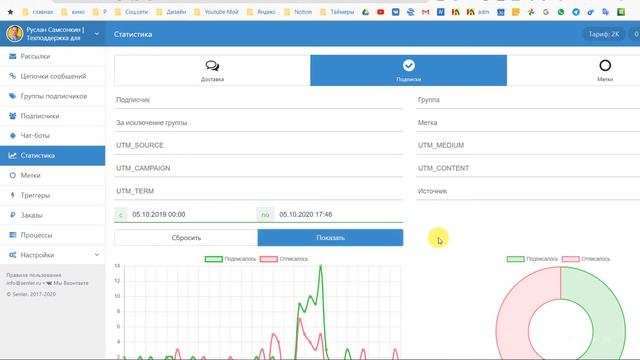Open the Google Drive bookmark icon
640x360 pixels.
pyautogui.click(x=365, y=12)
